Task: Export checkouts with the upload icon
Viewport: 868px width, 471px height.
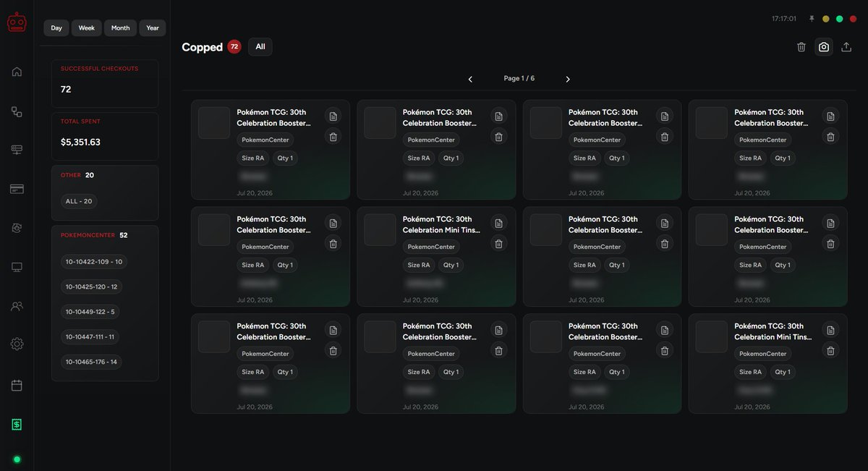Action: [846, 47]
